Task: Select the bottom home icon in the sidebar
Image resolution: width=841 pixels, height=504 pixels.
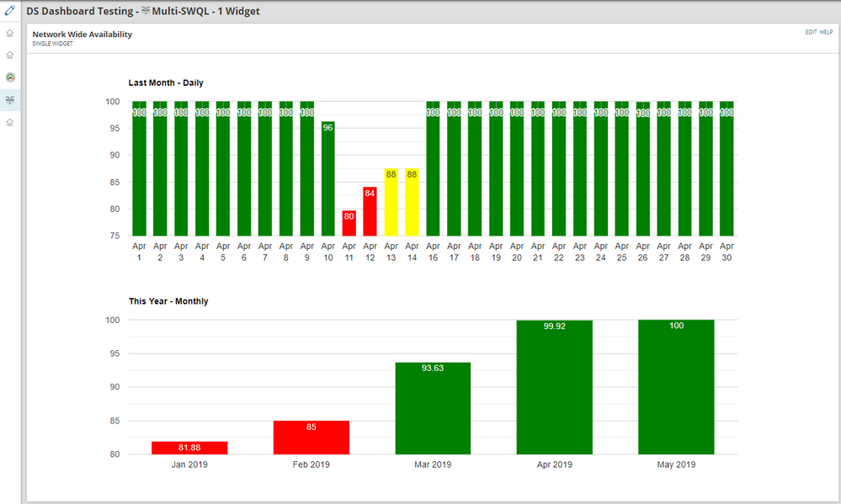Action: pyautogui.click(x=9, y=122)
